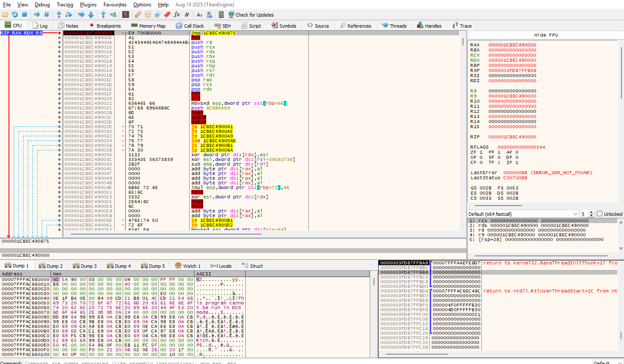Select the Locals tab
This screenshot has height=364, width=624.
click(221, 266)
